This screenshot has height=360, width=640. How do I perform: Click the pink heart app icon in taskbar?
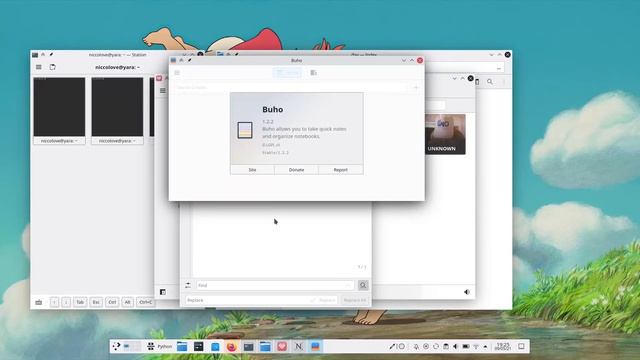coord(282,347)
